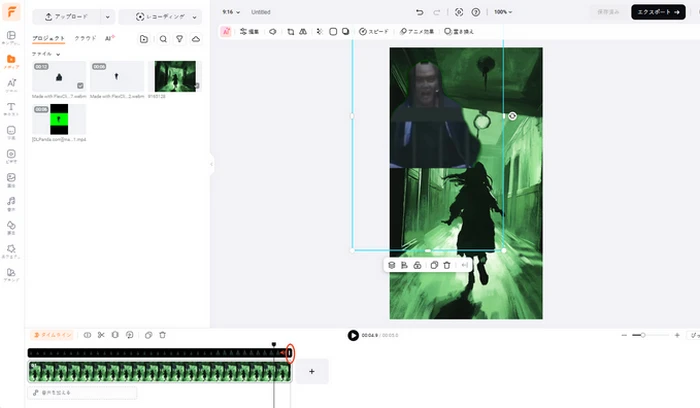700x408 pixels.
Task: Open the align icon in floating toolbar
Action: tap(404, 265)
